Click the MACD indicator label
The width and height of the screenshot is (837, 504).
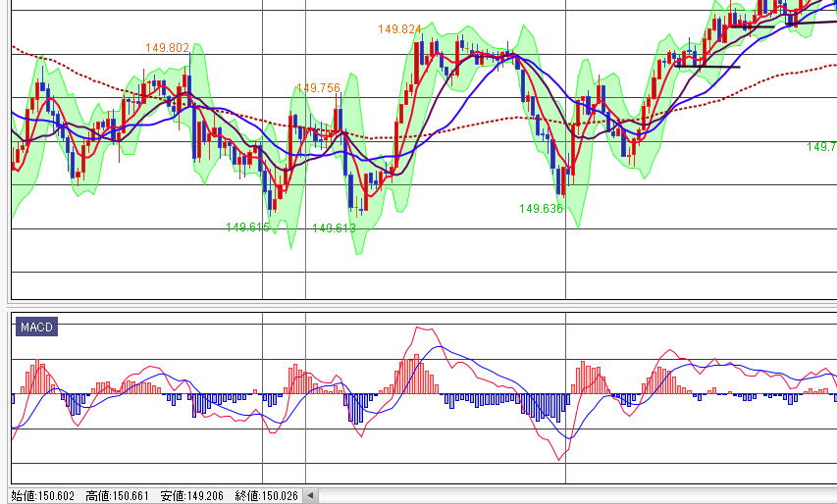pyautogui.click(x=35, y=328)
